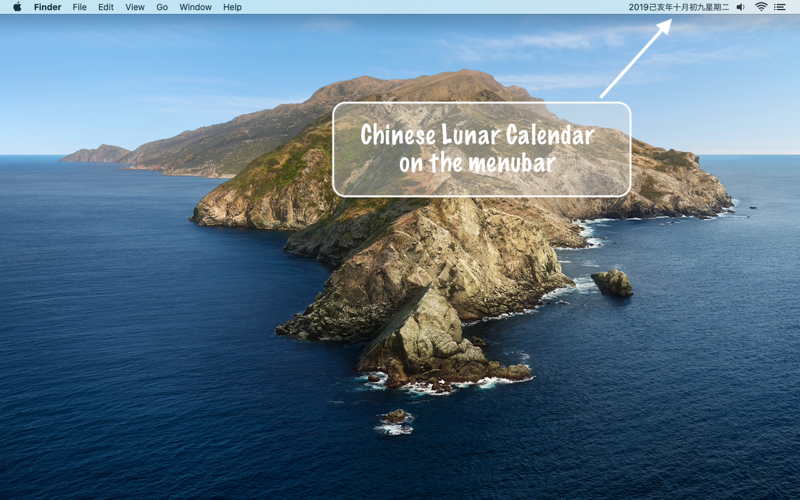Screen dimensions: 800x500
Task: Open the Wi-Fi status menu
Action: tap(761, 7)
